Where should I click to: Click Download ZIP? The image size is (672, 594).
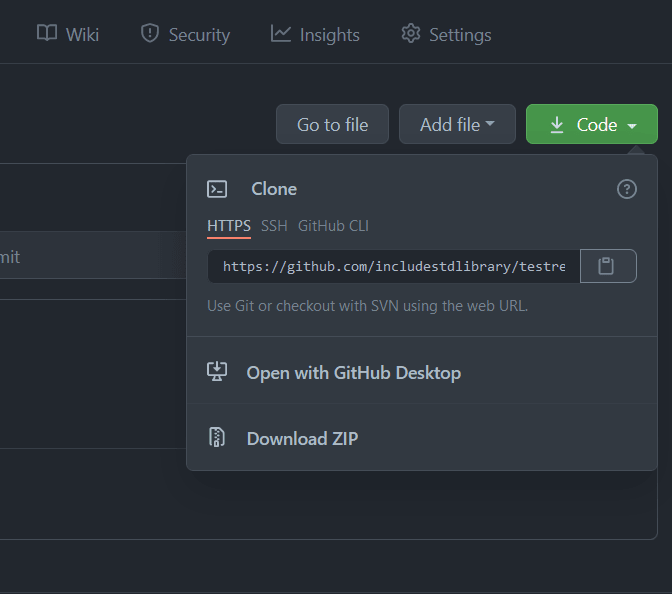(x=422, y=438)
